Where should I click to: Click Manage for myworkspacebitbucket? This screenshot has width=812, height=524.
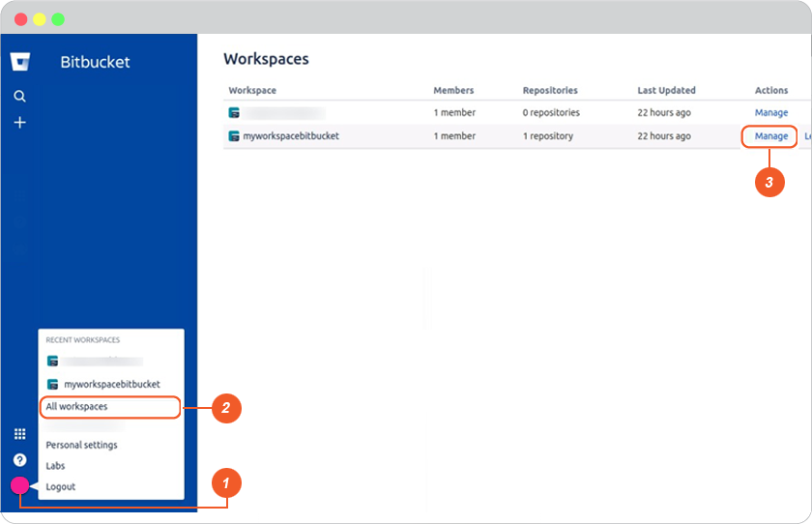click(x=771, y=136)
